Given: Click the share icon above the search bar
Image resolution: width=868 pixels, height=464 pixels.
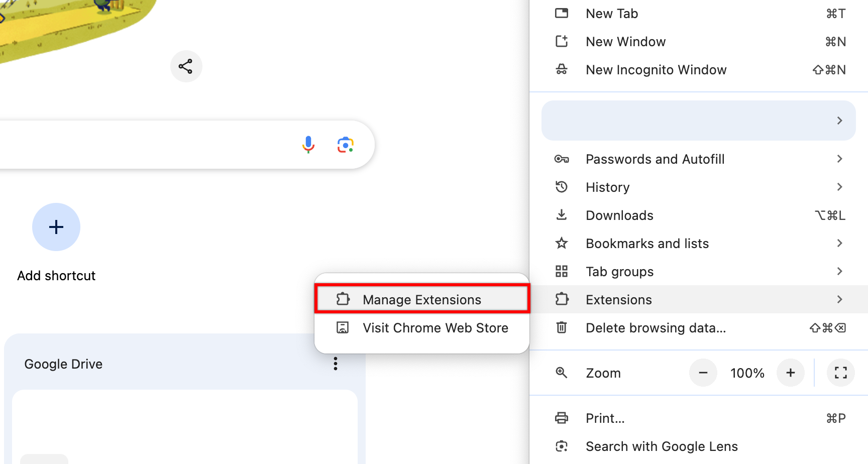Looking at the screenshot, I should coord(186,66).
